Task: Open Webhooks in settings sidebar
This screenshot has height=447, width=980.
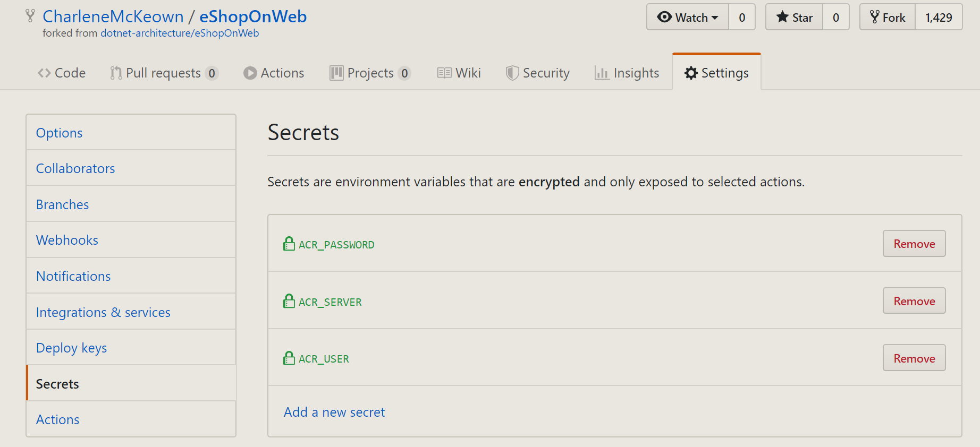Action: coord(131,240)
